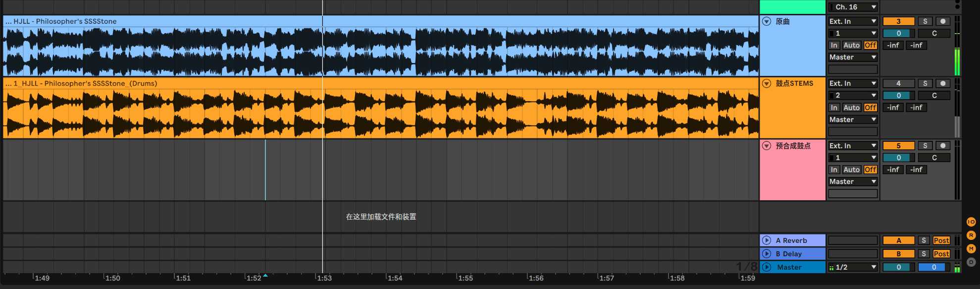
Task: Solo the A Reverb return track
Action: click(x=924, y=240)
